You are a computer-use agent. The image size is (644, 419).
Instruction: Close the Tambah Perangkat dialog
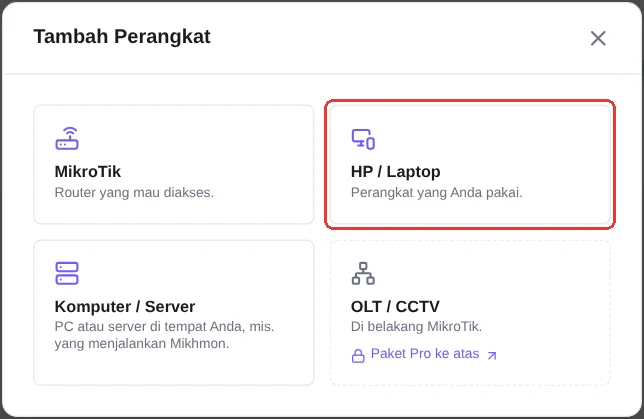pos(598,38)
